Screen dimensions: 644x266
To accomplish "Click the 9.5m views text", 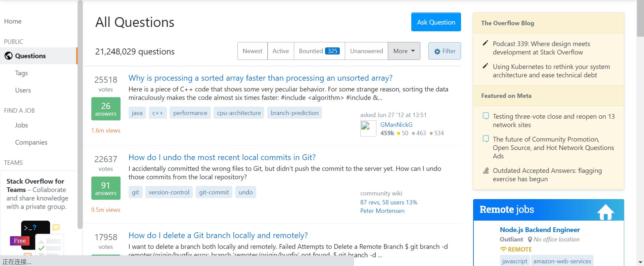I will click(106, 210).
